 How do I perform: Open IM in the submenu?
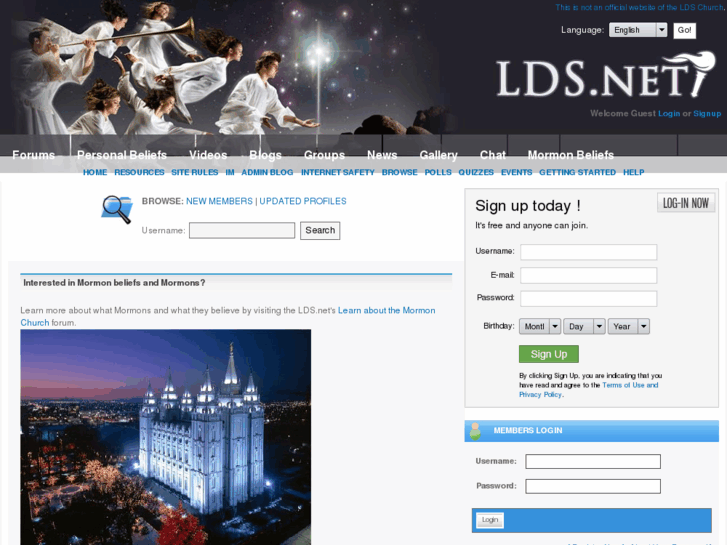point(230,173)
